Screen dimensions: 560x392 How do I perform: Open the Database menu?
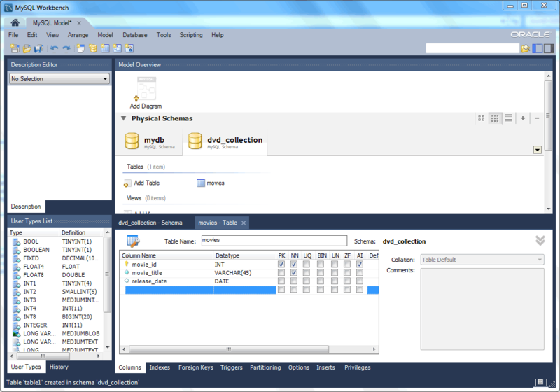coord(134,35)
